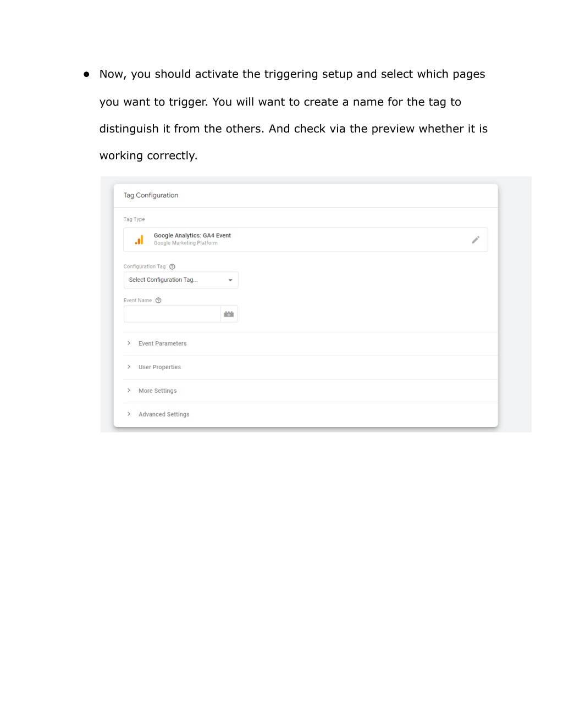Viewport: 563px width, 728px height.
Task: Expand the Event Parameters section
Action: (311, 343)
